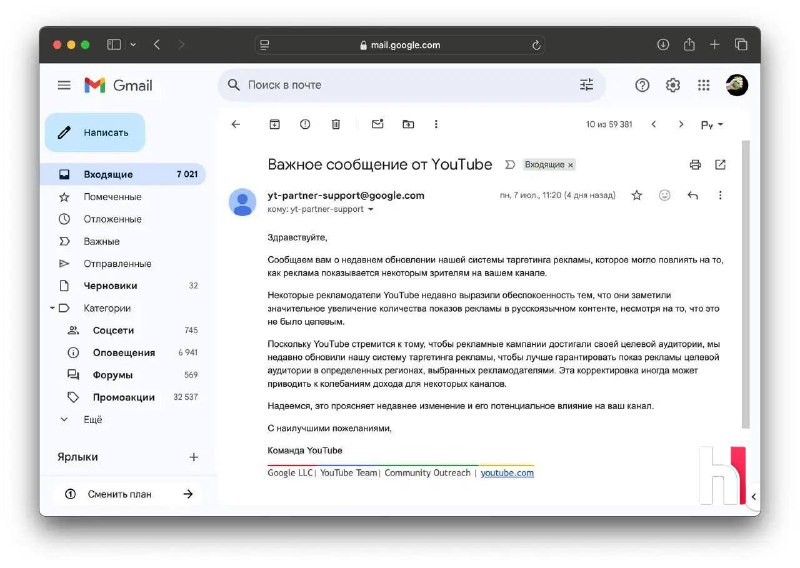Image resolution: width=800 pixels, height=568 pixels.
Task: Remove the Входящие label chip
Action: [x=570, y=165]
